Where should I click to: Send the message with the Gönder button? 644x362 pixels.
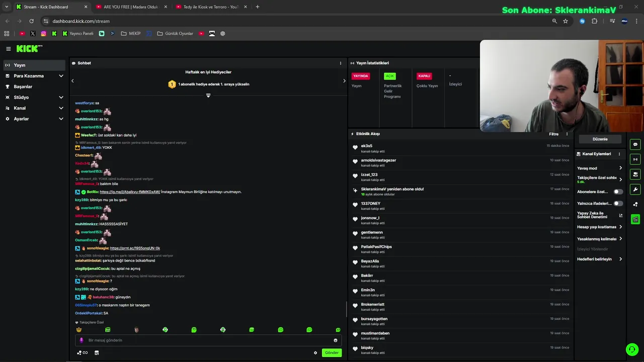point(332,353)
